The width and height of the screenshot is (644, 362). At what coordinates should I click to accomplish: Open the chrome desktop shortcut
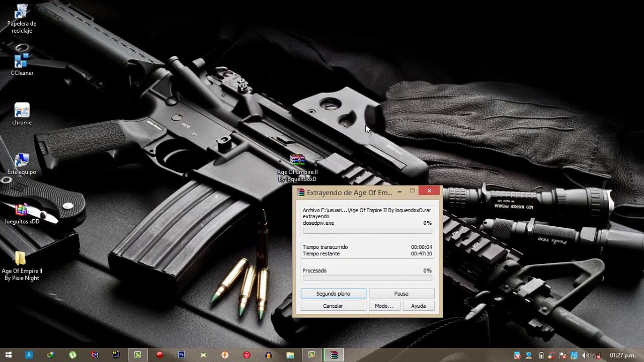[x=22, y=114]
